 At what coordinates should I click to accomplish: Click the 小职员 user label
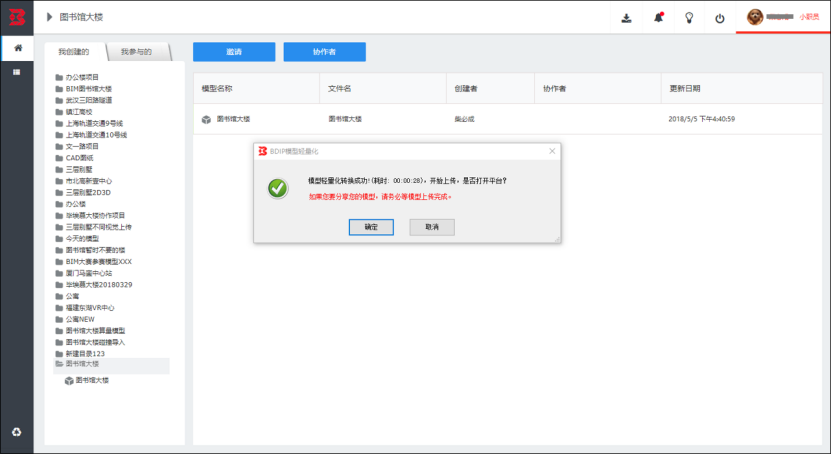[x=809, y=17]
